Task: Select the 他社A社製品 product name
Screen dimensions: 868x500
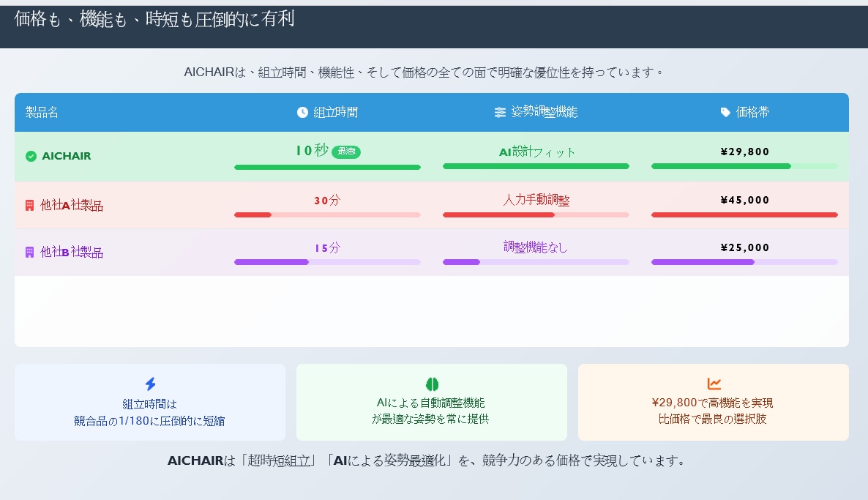Action: point(72,206)
